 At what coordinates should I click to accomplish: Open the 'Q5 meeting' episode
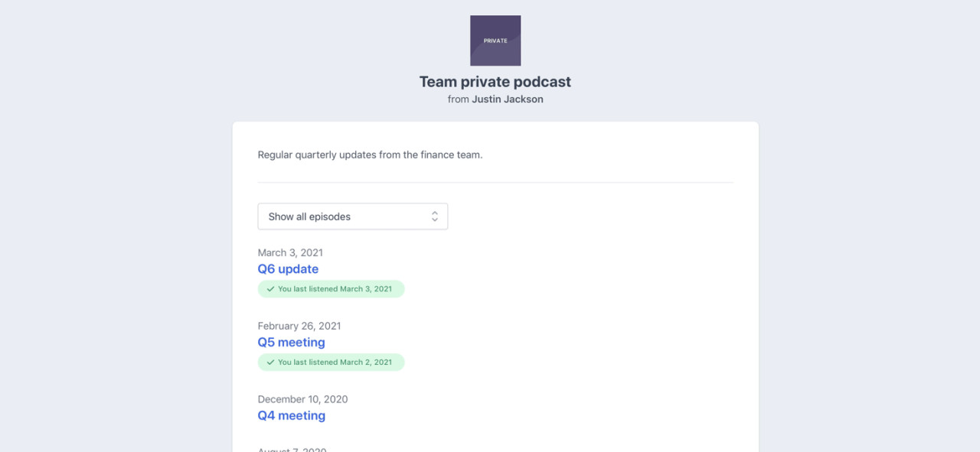(x=292, y=342)
